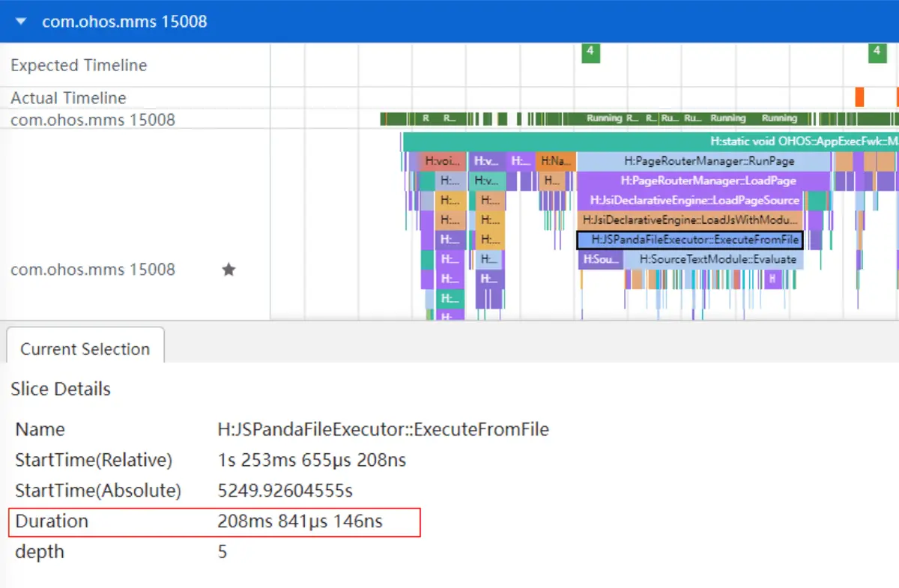Viewport: 899px width, 588px height.
Task: Click the StartTime(Relative) field label
Action: 94,460
